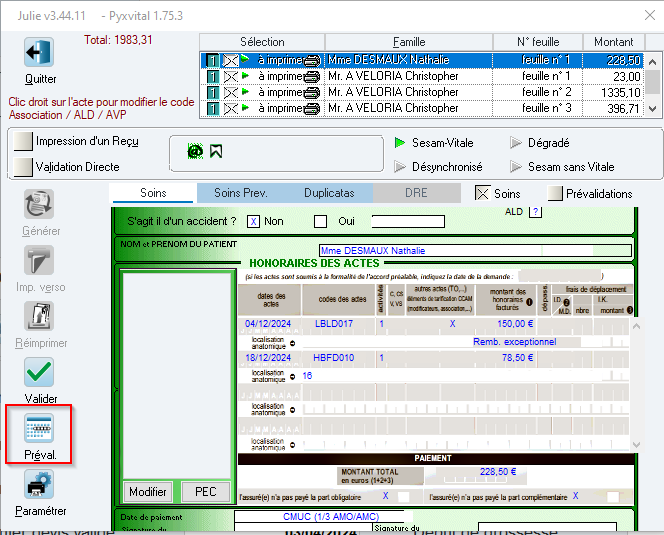Click the Valider green checkmark icon
Image resolution: width=664 pixels, height=535 pixels.
click(x=39, y=372)
